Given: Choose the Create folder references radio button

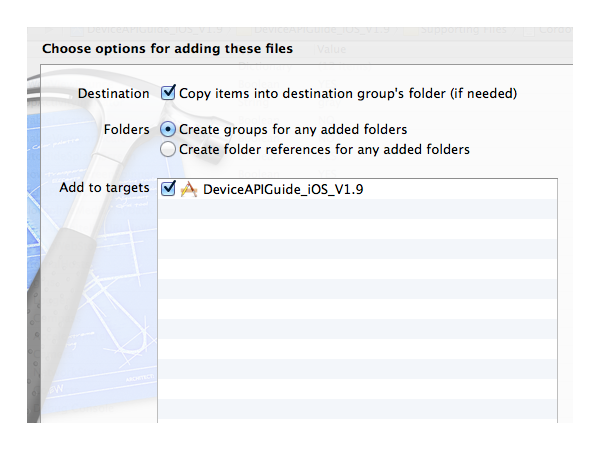Looking at the screenshot, I should (168, 150).
